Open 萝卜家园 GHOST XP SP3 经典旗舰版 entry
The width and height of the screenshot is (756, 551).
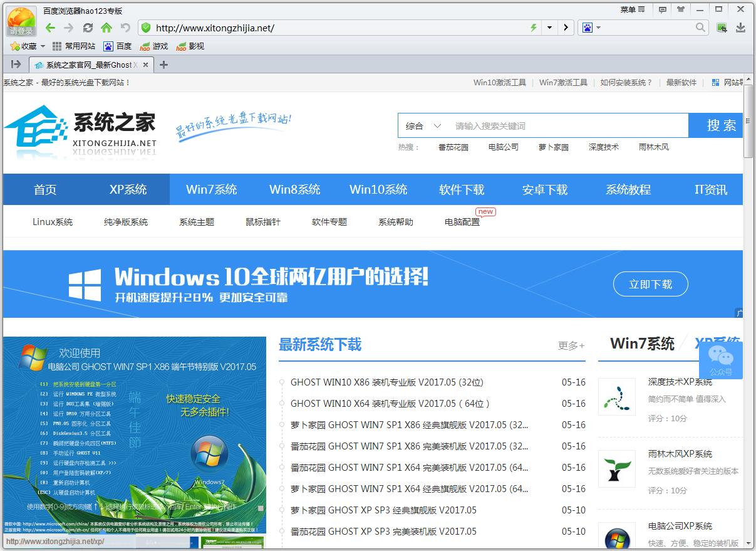pos(383,510)
